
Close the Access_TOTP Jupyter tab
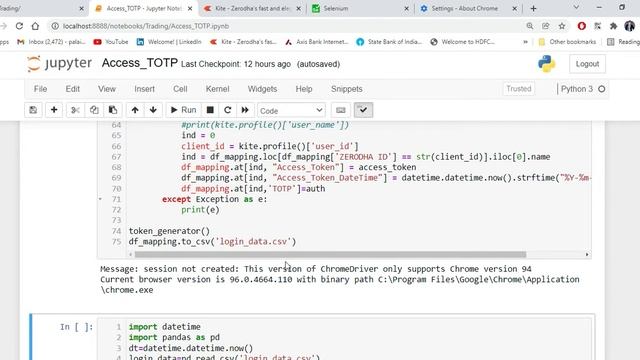point(190,9)
